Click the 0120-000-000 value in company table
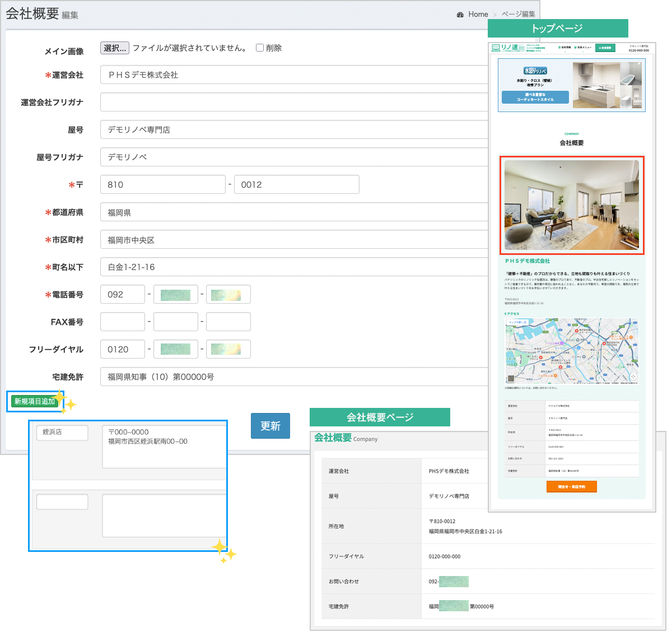The image size is (672, 641). coord(445,556)
